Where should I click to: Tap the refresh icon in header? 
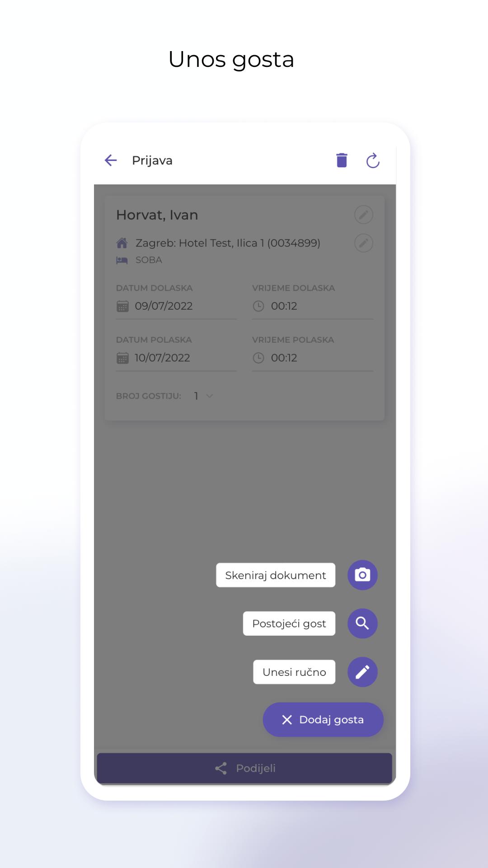point(373,160)
